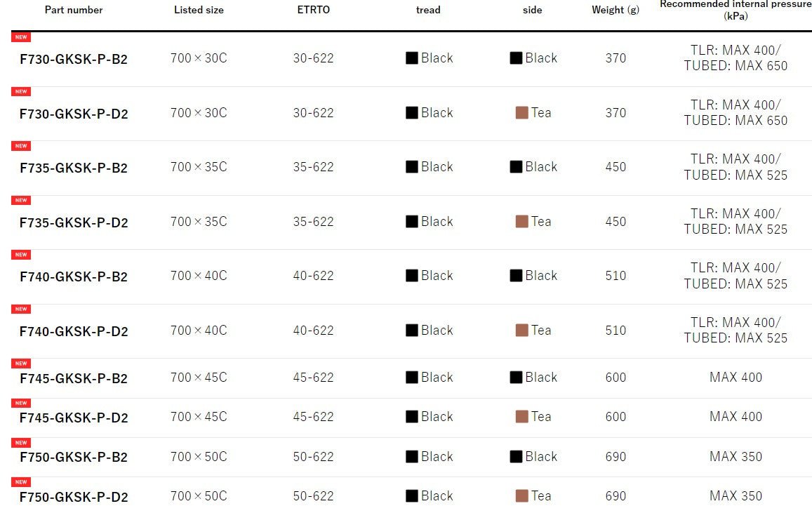This screenshot has height=513, width=812.
Task: Select part number F730-GKSK-P-B2
Action: (74, 60)
